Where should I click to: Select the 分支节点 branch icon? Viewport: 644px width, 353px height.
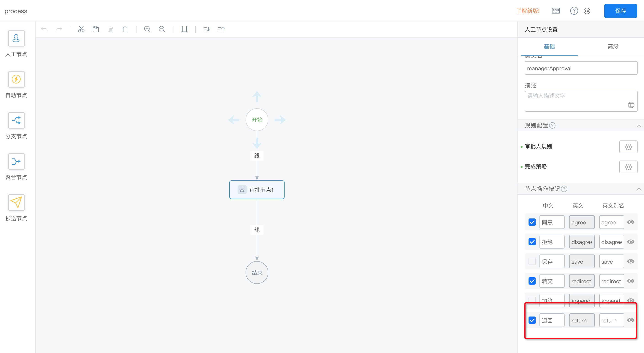[x=16, y=120]
